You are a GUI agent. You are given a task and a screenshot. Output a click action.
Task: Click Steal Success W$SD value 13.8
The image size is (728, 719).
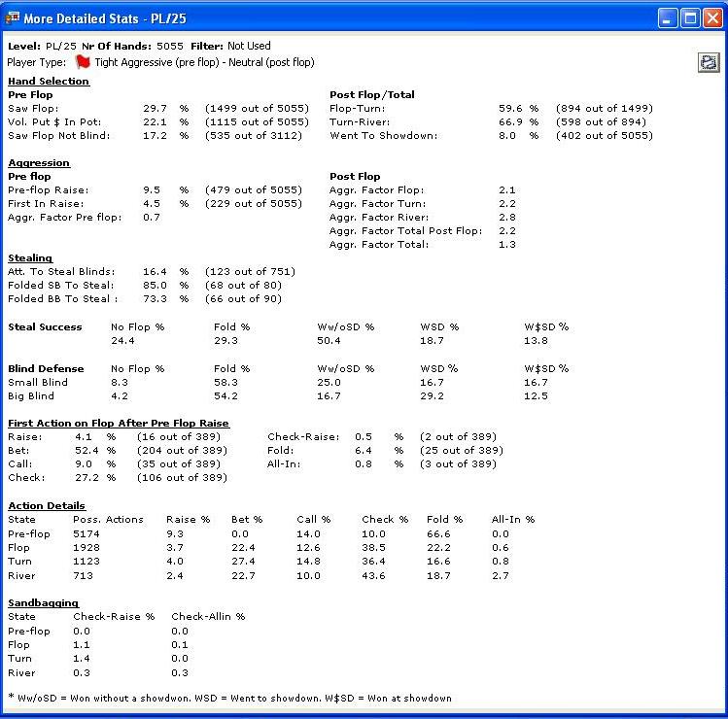click(536, 341)
